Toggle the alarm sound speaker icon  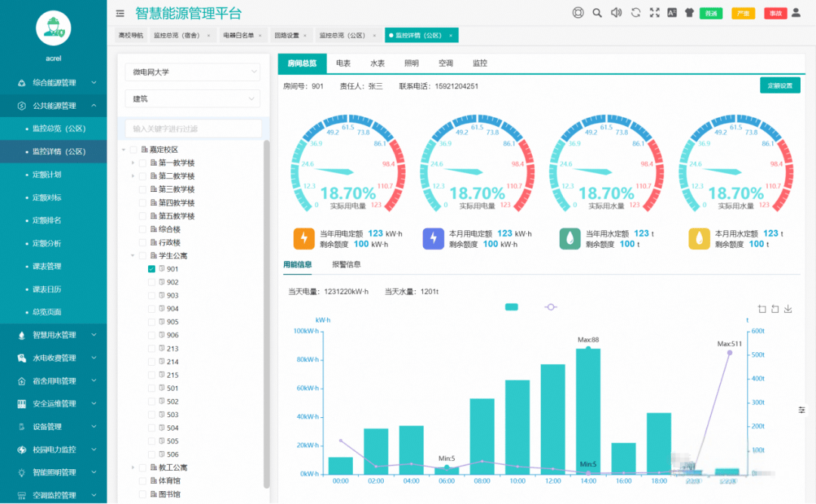coord(616,13)
